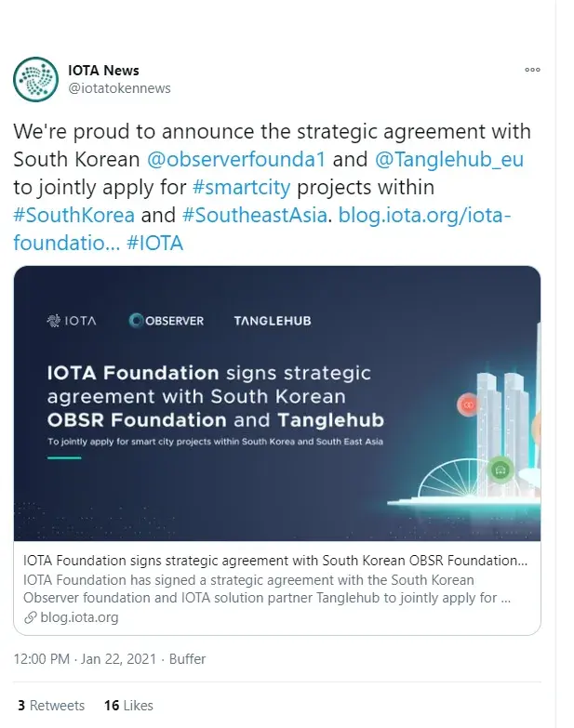This screenshot has height=728, width=574.
Task: Click the IOTA News profile avatar
Action: 36,79
